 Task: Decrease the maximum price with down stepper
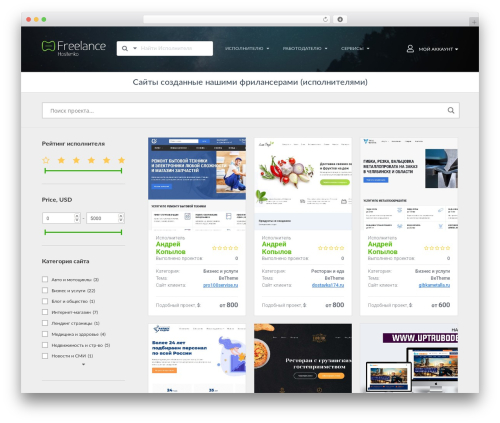point(121,220)
